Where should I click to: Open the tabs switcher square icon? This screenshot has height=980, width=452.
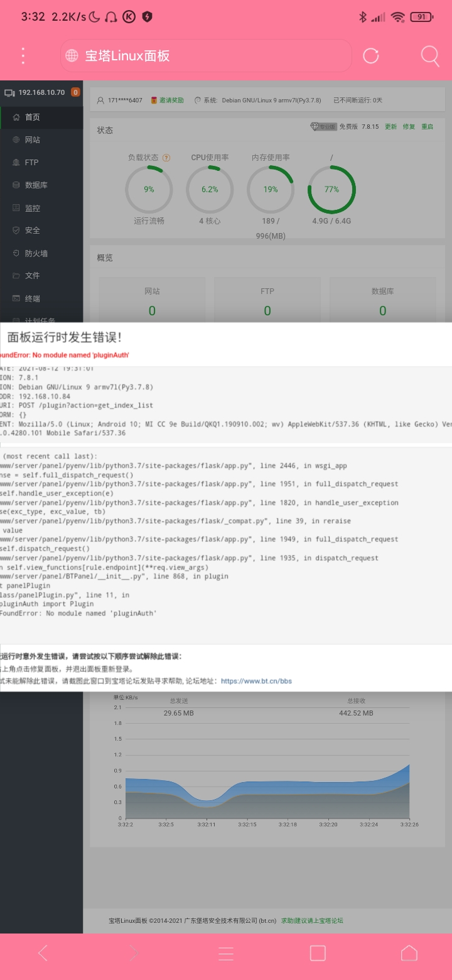pos(318,953)
